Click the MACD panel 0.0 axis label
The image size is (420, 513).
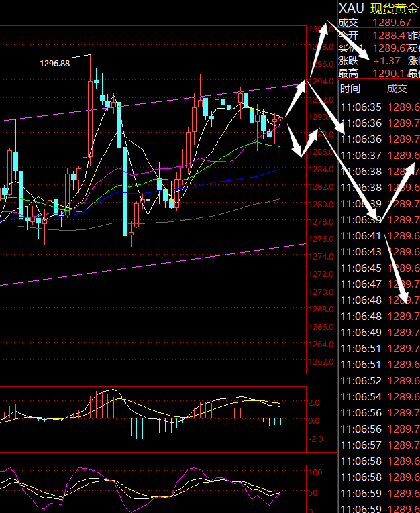click(x=314, y=421)
